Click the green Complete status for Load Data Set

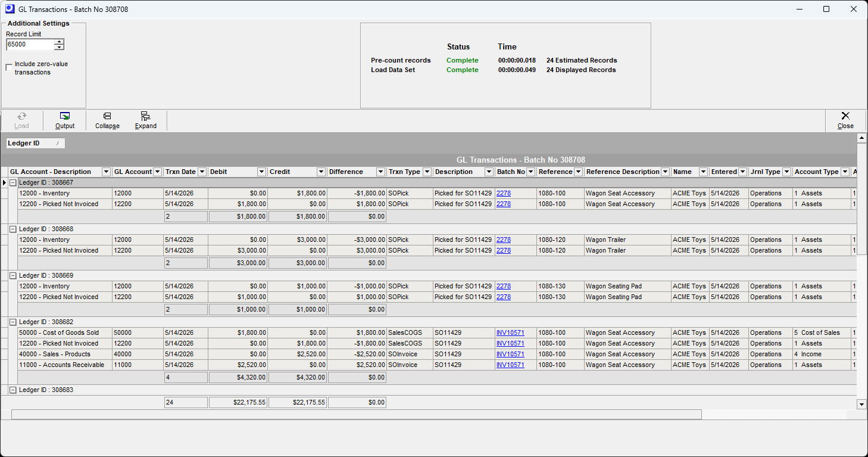click(x=463, y=70)
